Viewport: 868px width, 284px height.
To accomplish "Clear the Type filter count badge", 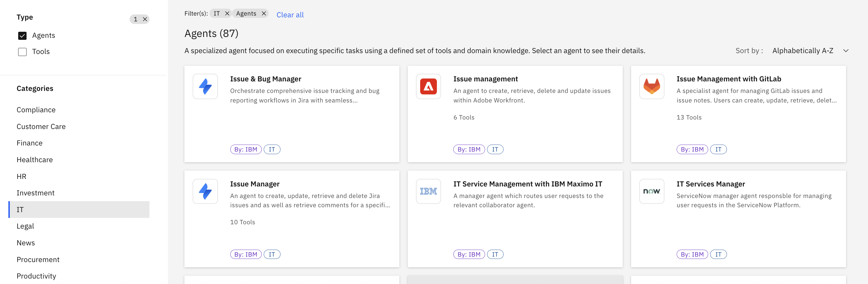I will (145, 19).
